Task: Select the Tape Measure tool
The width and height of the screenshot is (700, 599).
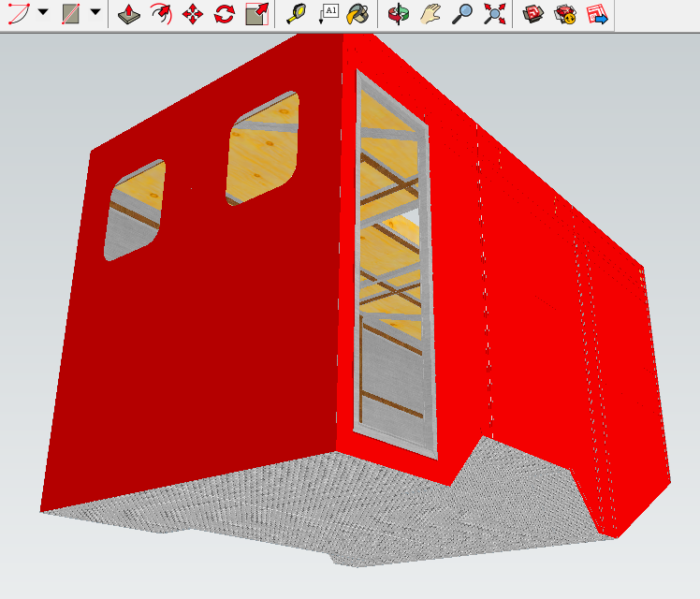Action: (x=296, y=13)
